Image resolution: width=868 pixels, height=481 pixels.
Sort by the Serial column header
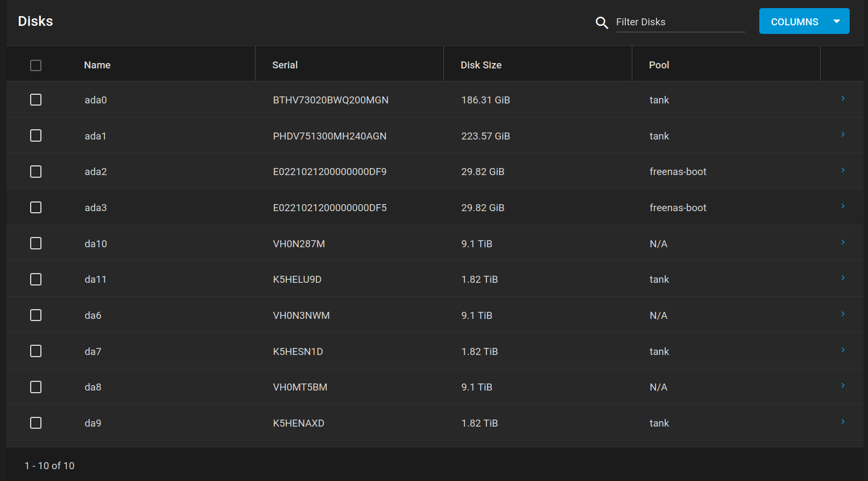tap(285, 65)
